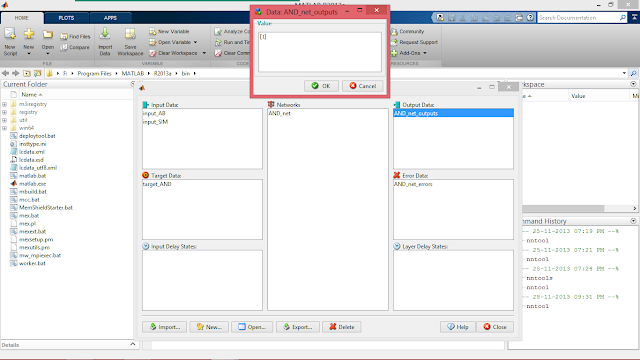Click the Analyze Code icon
This screenshot has width=640, height=360.
(x=218, y=31)
